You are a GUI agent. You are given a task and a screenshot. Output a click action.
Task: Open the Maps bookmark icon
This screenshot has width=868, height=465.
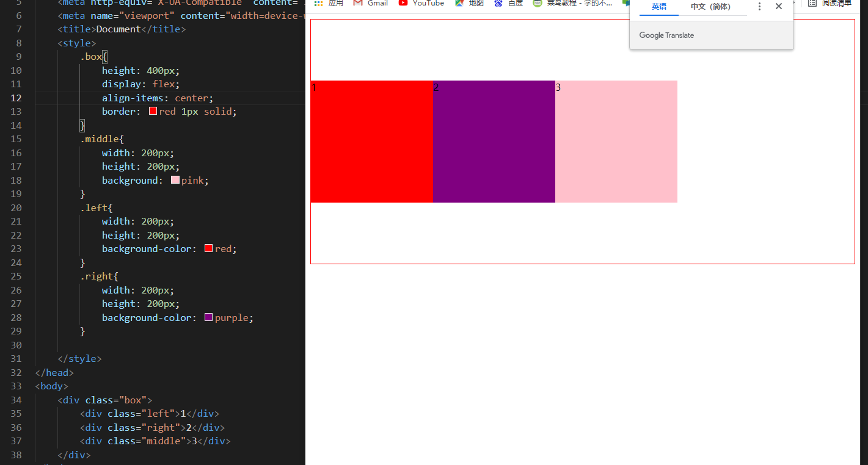point(459,3)
